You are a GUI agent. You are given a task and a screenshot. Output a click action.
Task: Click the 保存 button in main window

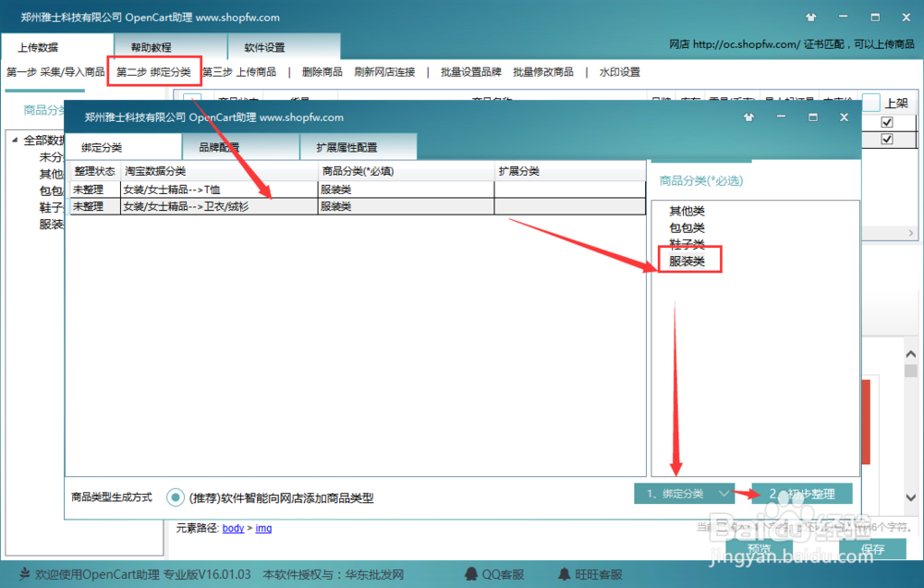(x=872, y=549)
